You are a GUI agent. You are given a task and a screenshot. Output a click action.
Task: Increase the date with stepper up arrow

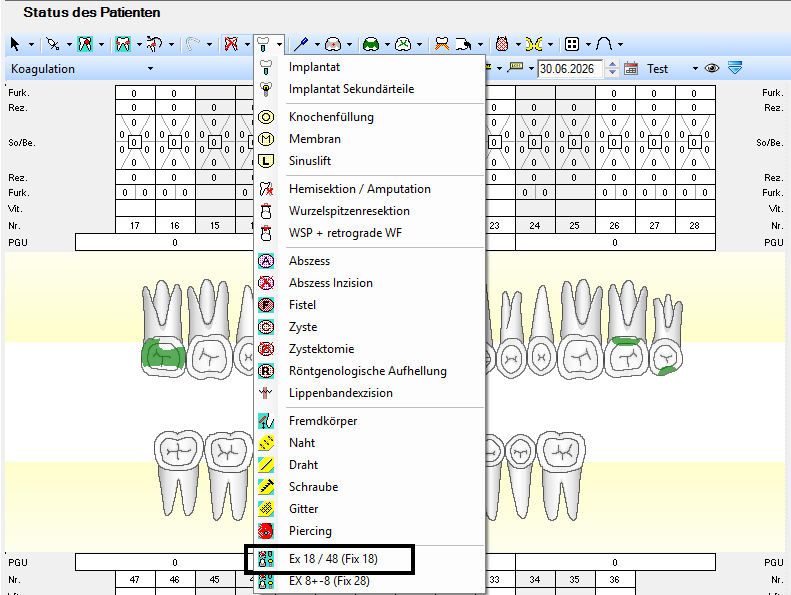612,65
